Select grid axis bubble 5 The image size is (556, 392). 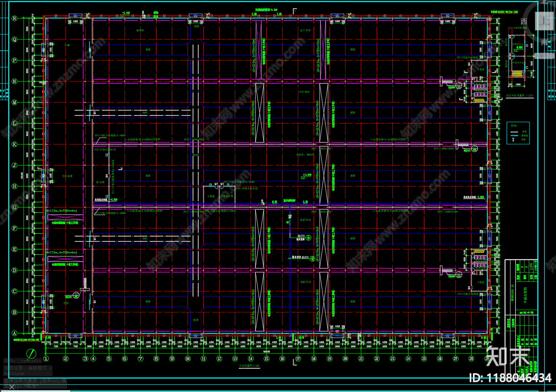pos(109,359)
